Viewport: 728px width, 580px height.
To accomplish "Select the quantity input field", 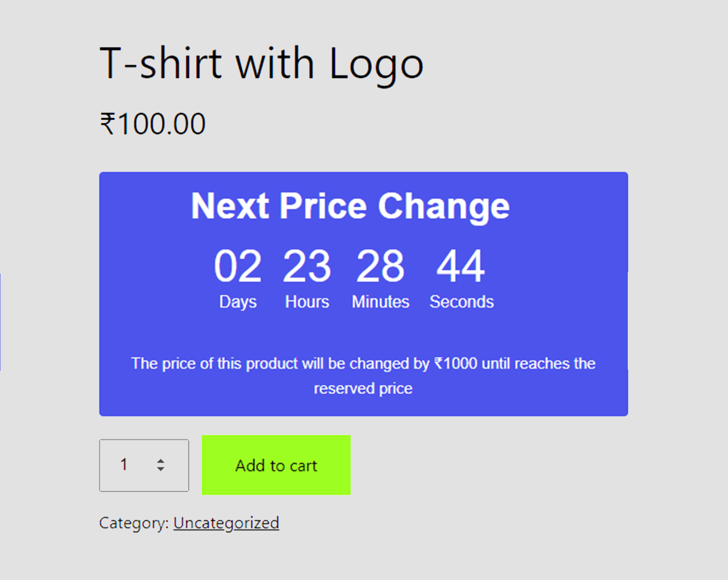I will coord(129,465).
